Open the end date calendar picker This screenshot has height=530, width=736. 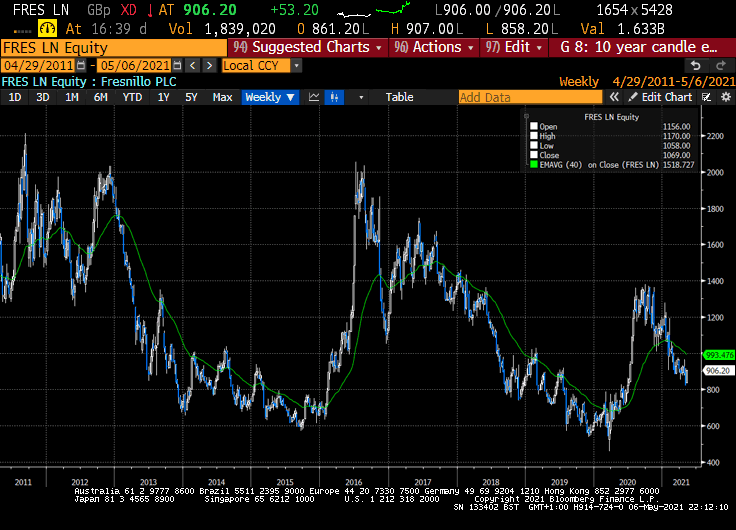point(177,65)
